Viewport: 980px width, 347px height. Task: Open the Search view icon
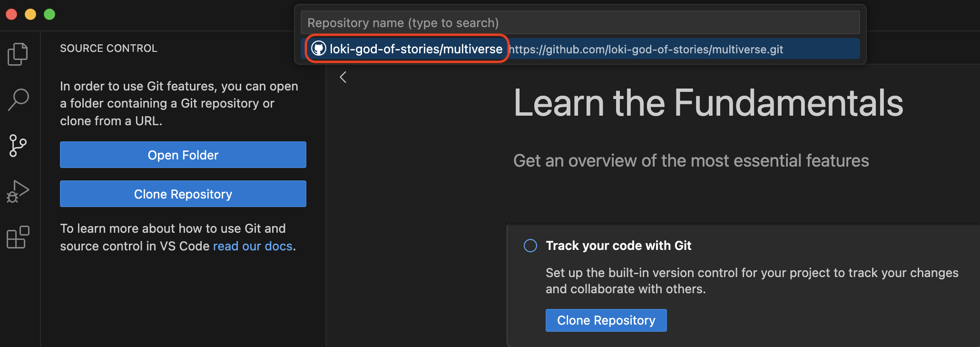[x=18, y=99]
